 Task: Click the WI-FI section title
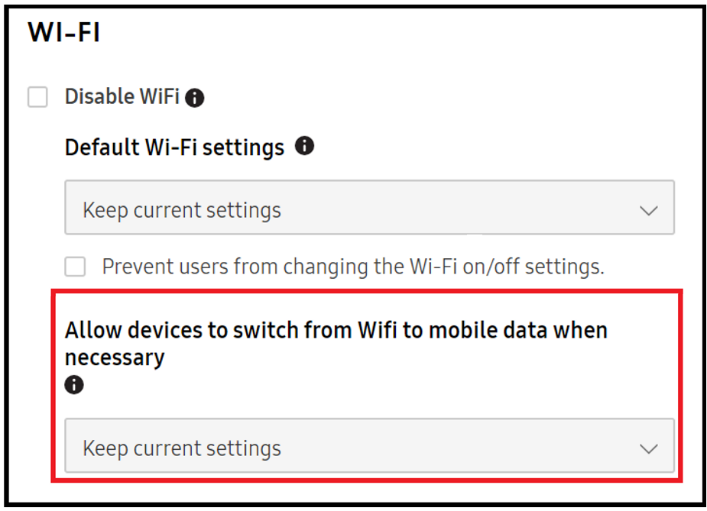pyautogui.click(x=64, y=32)
